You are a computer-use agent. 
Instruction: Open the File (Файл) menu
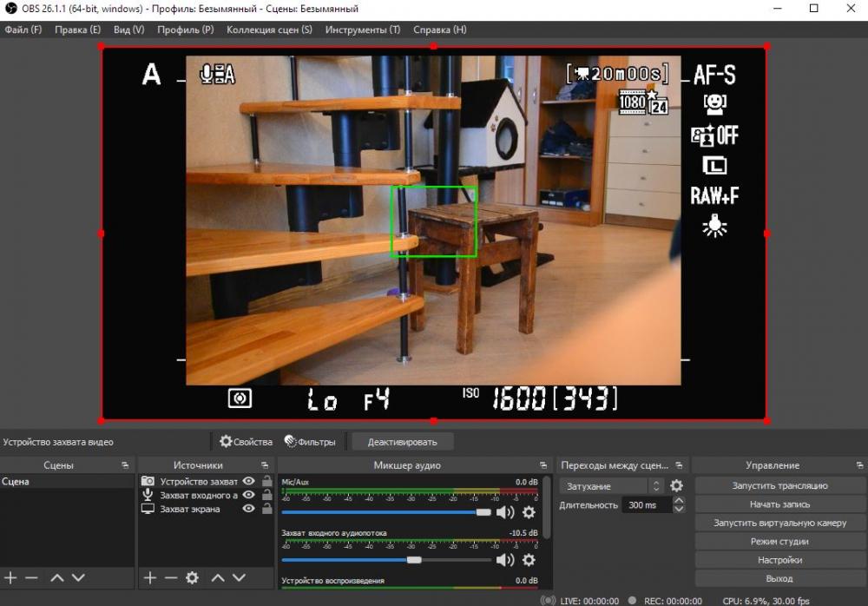point(23,30)
